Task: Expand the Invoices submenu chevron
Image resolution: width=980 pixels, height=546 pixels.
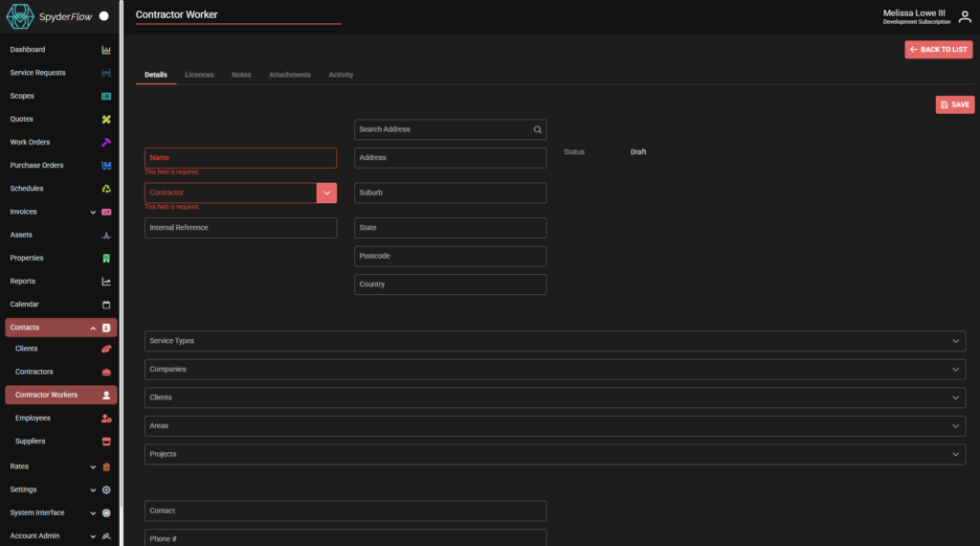Action: (x=93, y=212)
